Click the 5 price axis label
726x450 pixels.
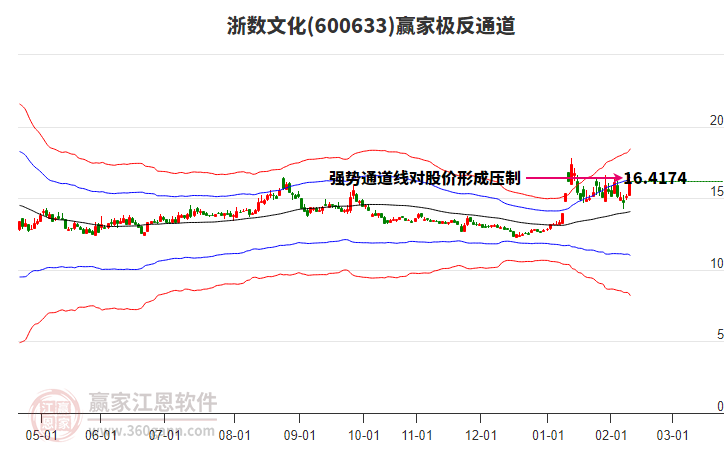click(x=720, y=335)
